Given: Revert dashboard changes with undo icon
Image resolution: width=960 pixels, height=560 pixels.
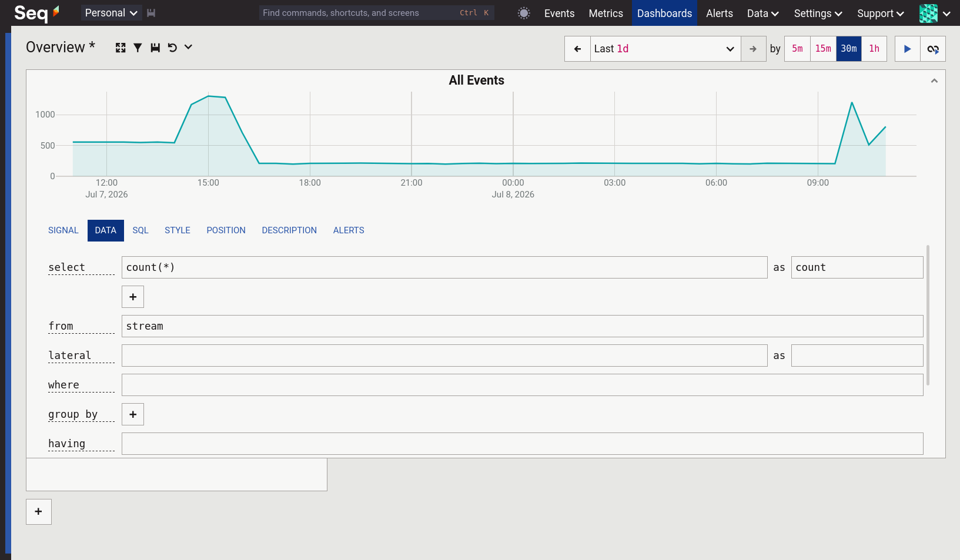Looking at the screenshot, I should point(172,48).
